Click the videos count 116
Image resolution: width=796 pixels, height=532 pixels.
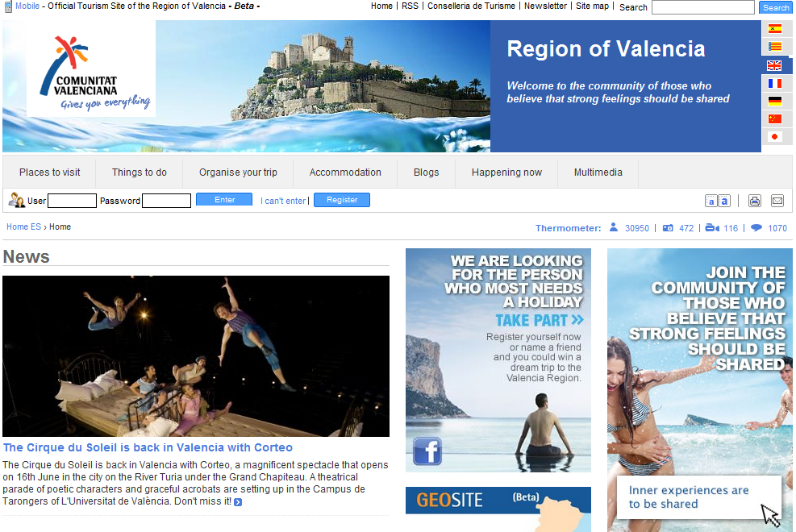point(731,228)
